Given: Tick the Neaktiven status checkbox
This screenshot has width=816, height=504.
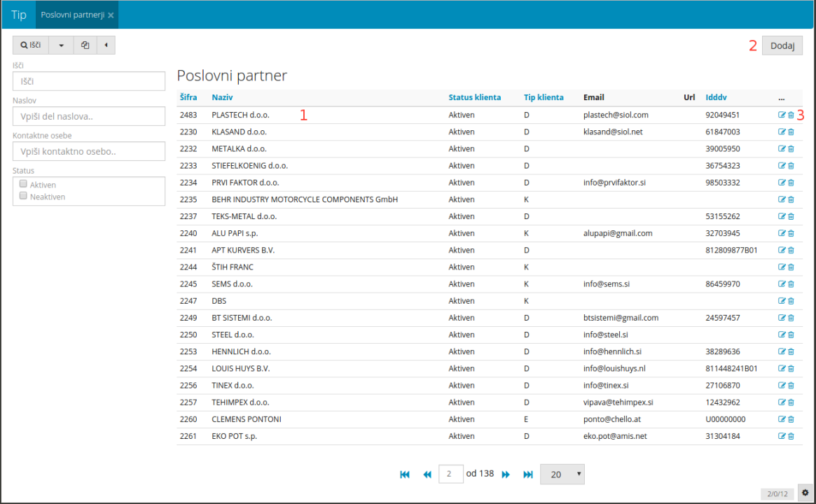Looking at the screenshot, I should (x=23, y=197).
